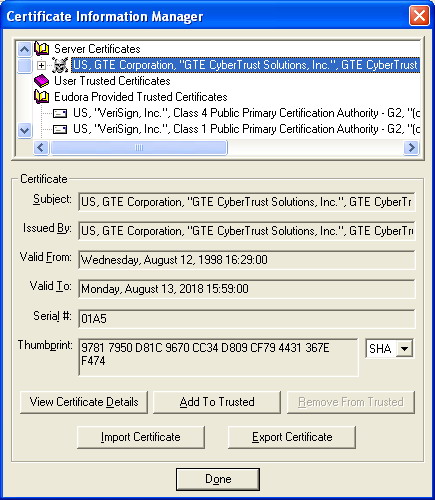Click the certificate card icon for VeriSign Class 1
The height and width of the screenshot is (500, 435).
coord(60,129)
